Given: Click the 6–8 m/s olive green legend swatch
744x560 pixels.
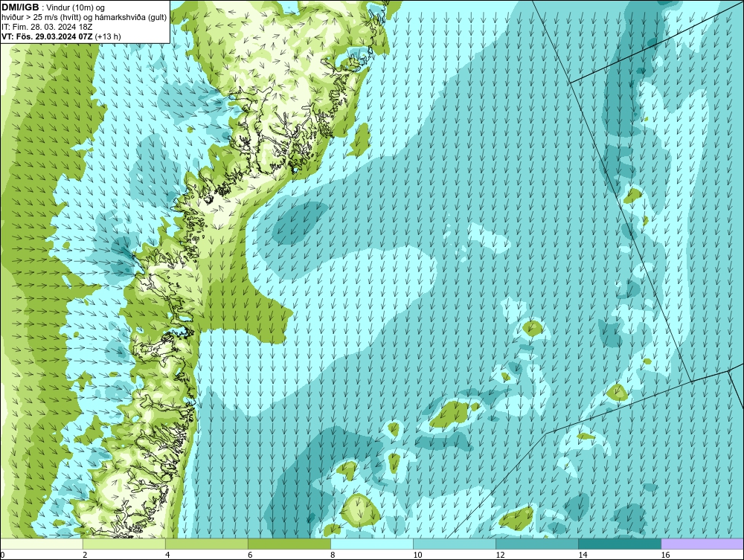Looking at the screenshot, I should click(x=289, y=544).
